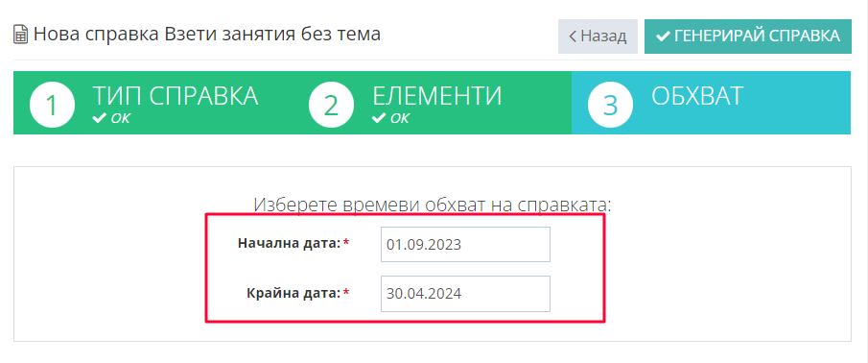Go back with the Назад button
The height and width of the screenshot is (363, 868).
coord(598,36)
